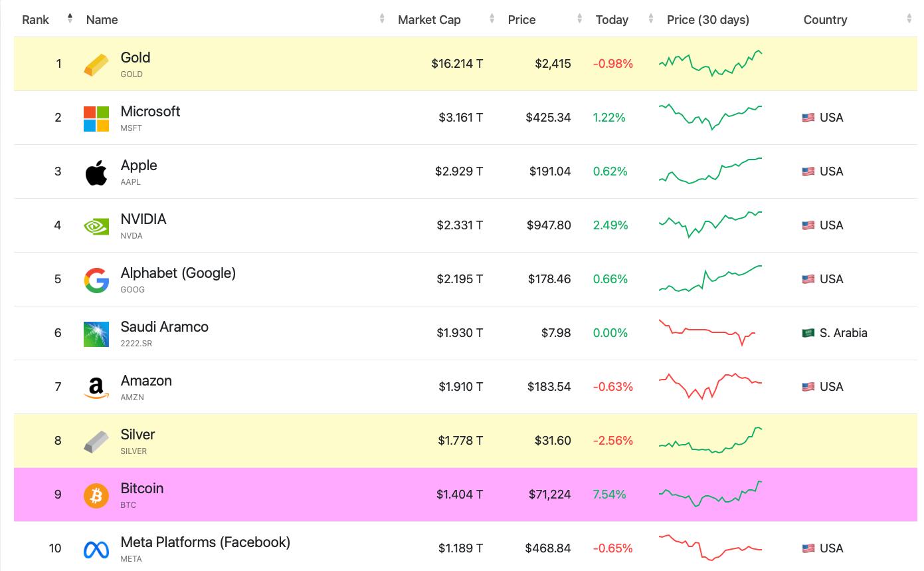Open the Alphabet (Google) link
The width and height of the screenshot is (924, 571).
(178, 273)
